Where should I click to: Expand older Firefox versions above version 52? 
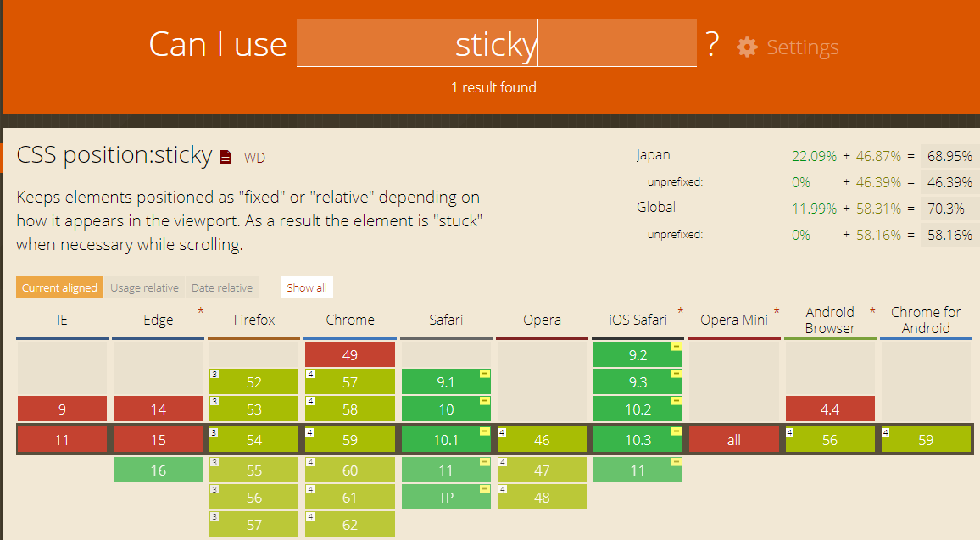point(253,354)
